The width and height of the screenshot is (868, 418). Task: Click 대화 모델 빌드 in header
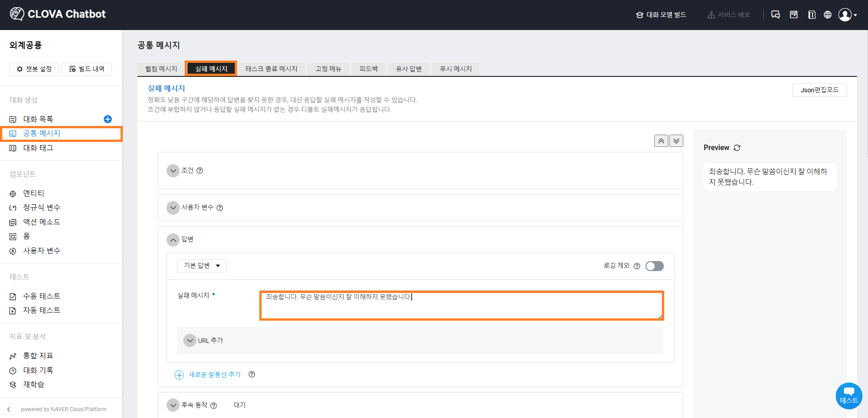pyautogui.click(x=661, y=15)
